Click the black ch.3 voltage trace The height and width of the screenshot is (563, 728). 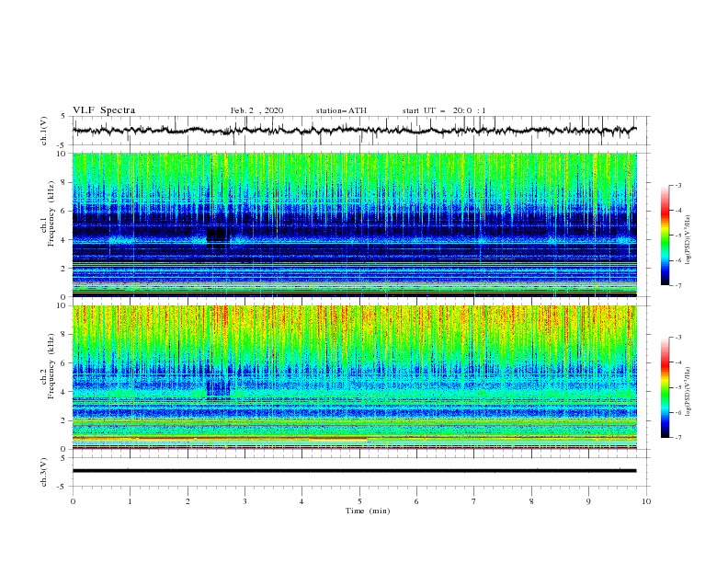pos(354,471)
